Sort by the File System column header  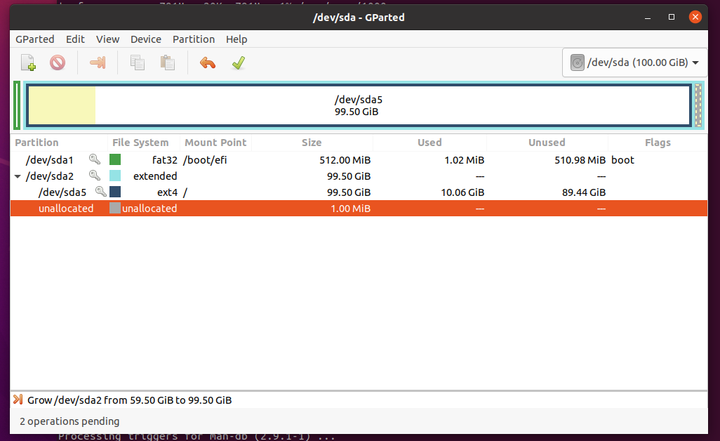coord(144,142)
